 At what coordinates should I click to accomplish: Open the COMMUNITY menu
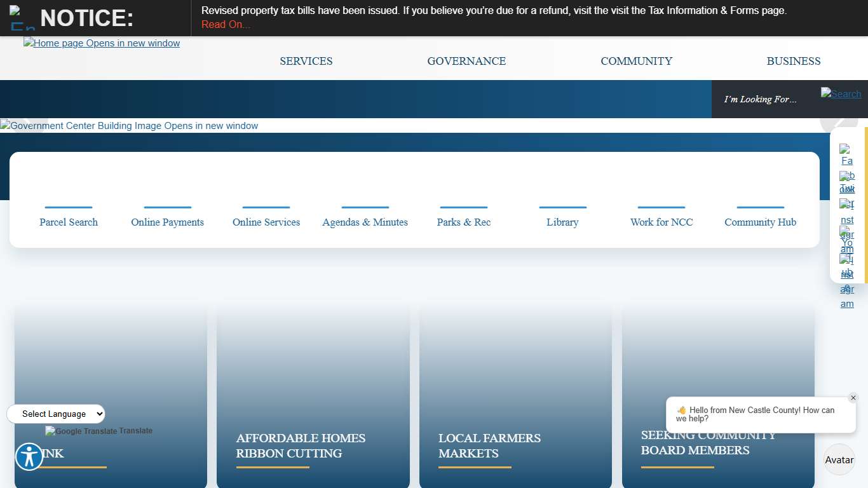coord(636,61)
